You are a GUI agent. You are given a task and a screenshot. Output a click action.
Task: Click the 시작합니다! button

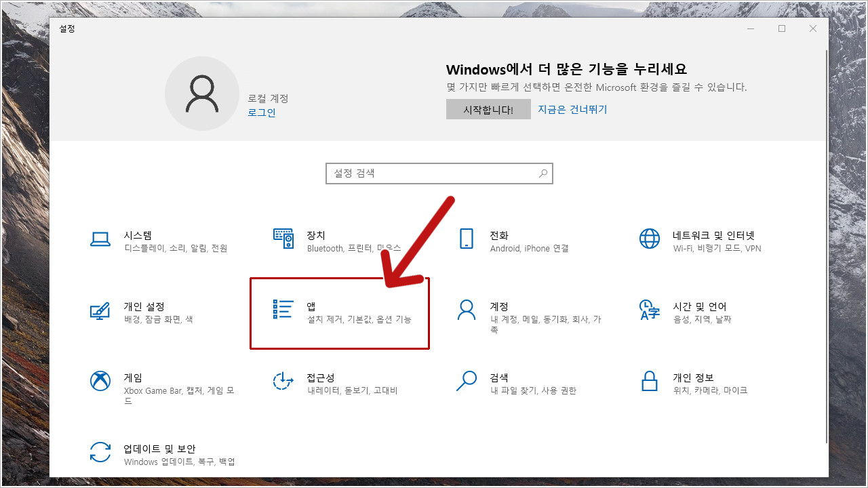pos(488,110)
